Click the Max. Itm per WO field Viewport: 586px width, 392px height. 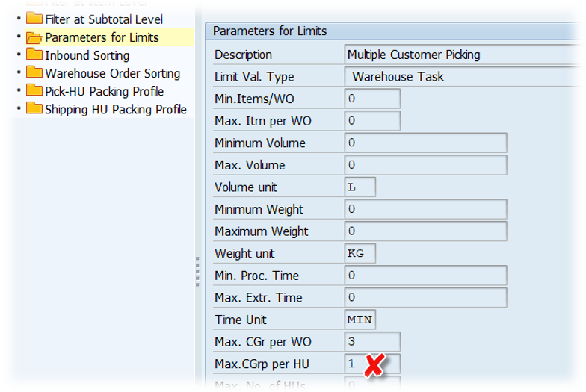pyautogui.click(x=372, y=121)
